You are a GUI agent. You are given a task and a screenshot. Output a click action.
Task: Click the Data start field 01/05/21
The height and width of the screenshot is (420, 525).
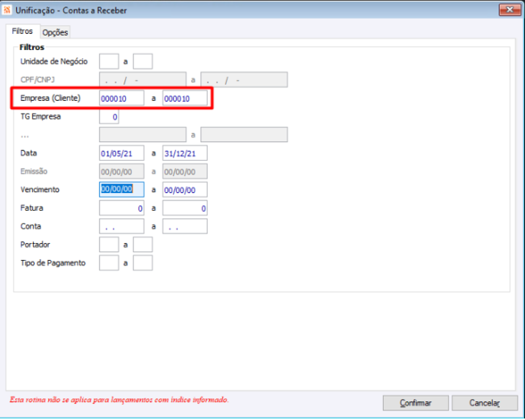click(121, 153)
